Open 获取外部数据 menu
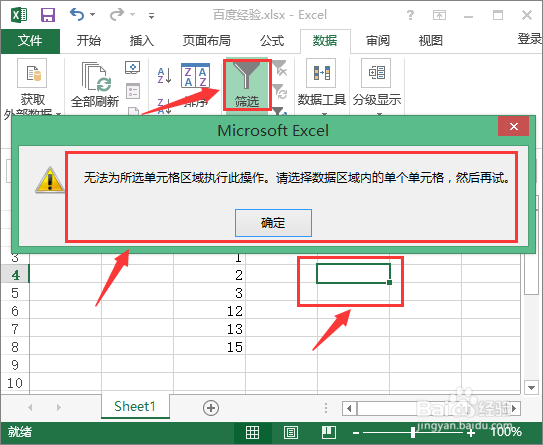543x445 pixels. (x=32, y=88)
